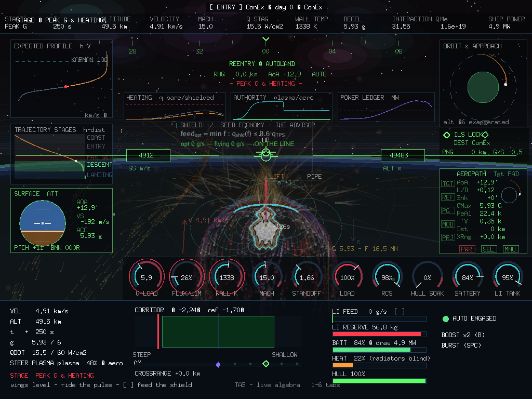The image size is (532, 399).
Task: Select DESCENT stage in TRAJECTORY STAGES
Action: coord(99,165)
